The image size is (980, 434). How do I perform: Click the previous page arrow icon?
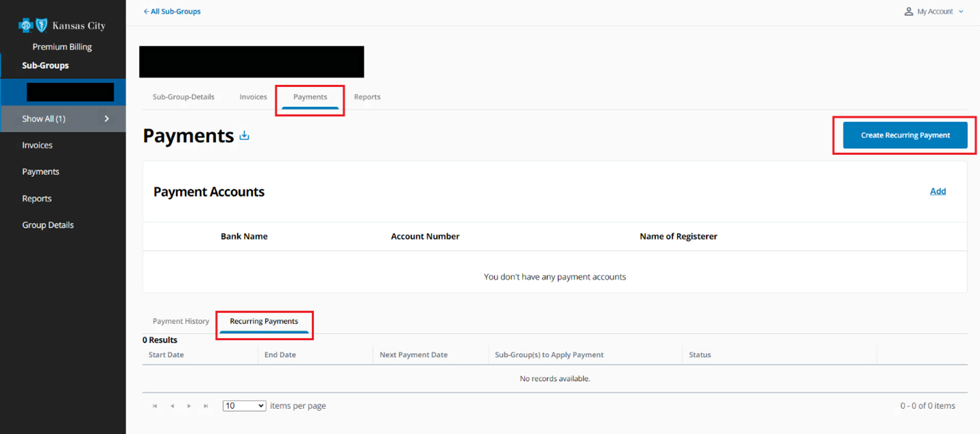tap(172, 405)
